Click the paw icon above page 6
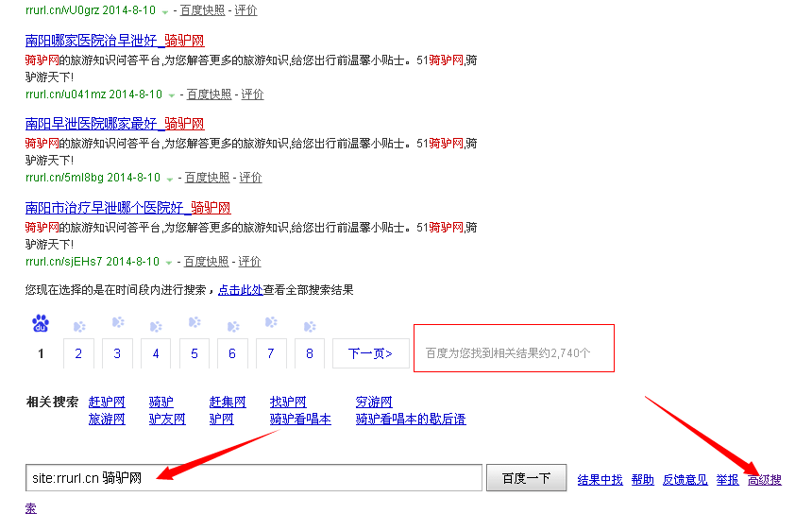 (233, 327)
